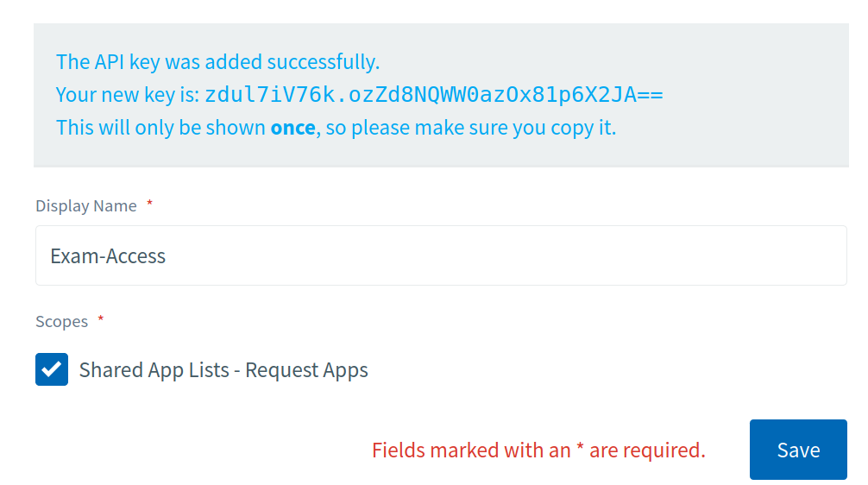Click the 'Your new key is:' text
Viewport: 868px width, 485px height.
tap(128, 95)
